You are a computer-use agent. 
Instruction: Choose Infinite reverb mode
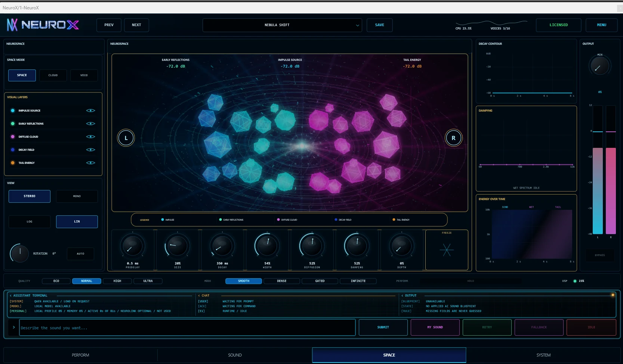pos(358,281)
